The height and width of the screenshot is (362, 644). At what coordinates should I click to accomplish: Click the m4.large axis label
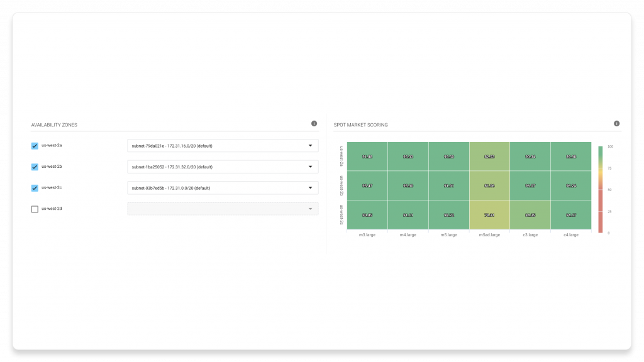[x=408, y=235]
